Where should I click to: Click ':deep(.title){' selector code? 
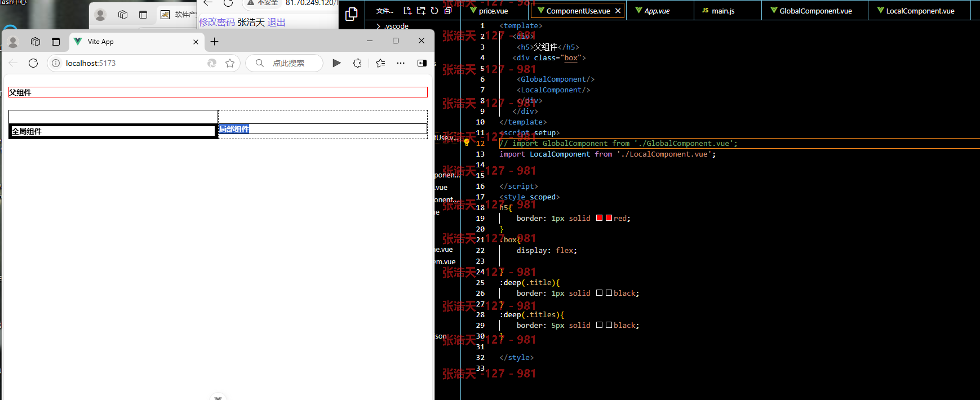tap(530, 283)
